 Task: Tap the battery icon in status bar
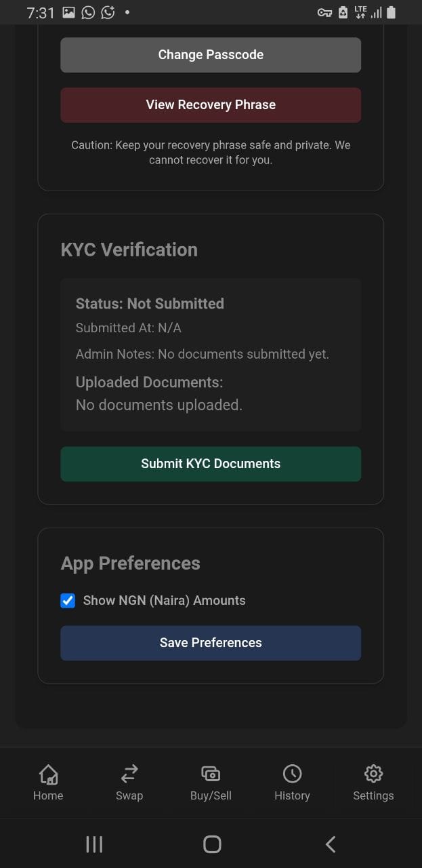click(391, 12)
